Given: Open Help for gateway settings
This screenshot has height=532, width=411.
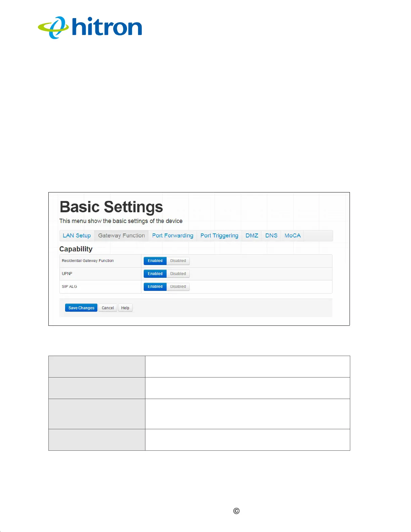Looking at the screenshot, I should click(125, 308).
